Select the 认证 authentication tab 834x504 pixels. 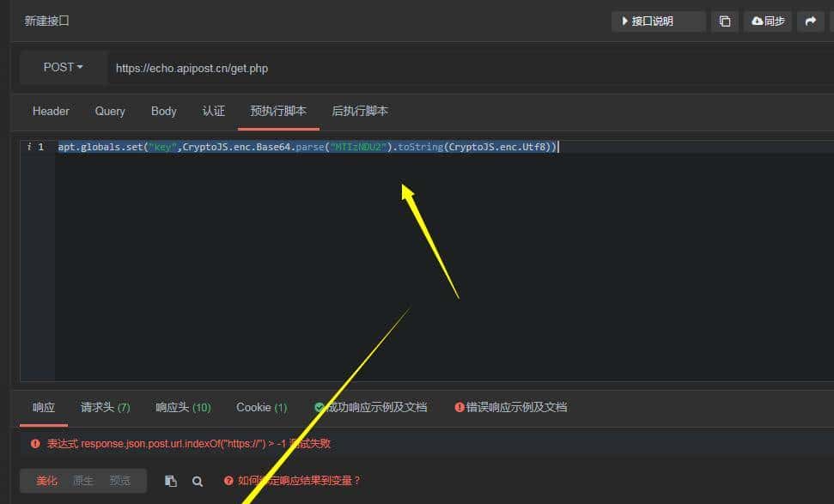pyautogui.click(x=213, y=111)
